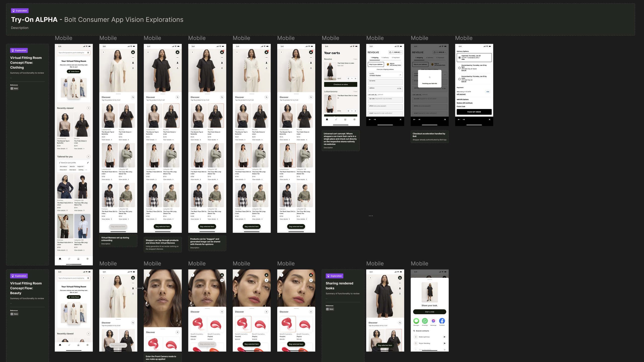This screenshot has height=362, width=644.
Task: Open the $250.00 cart dropdown beside REVOLVE
Action: [x=395, y=52]
